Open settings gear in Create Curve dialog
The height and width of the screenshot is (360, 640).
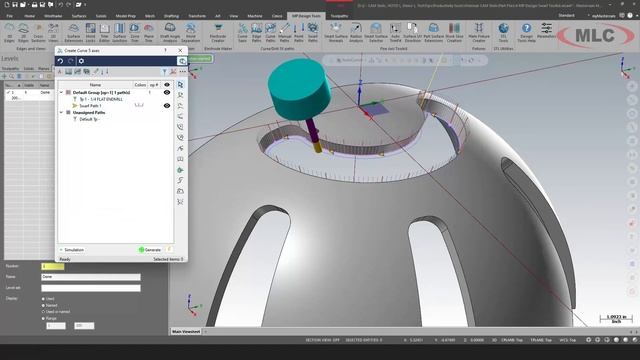tap(81, 61)
